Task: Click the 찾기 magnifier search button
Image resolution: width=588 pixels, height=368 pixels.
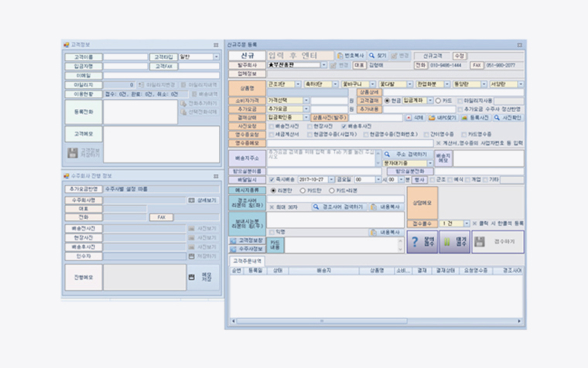Action: (372, 56)
